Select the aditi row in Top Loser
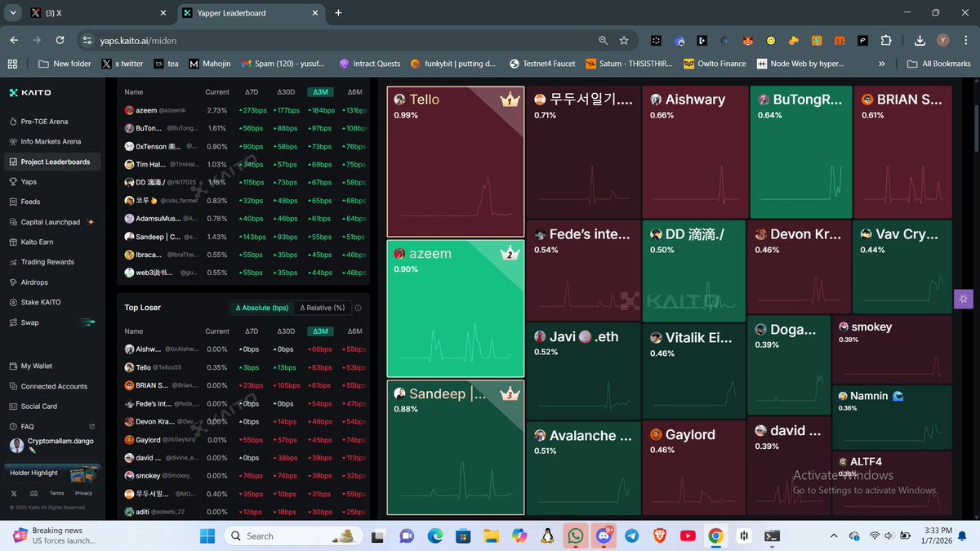This screenshot has height=551, width=980. [243, 512]
